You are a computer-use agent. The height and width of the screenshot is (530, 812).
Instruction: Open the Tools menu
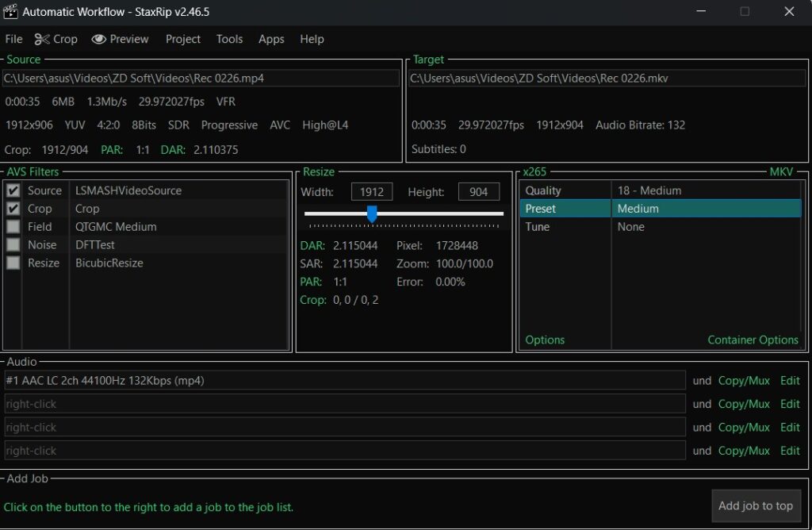click(229, 39)
